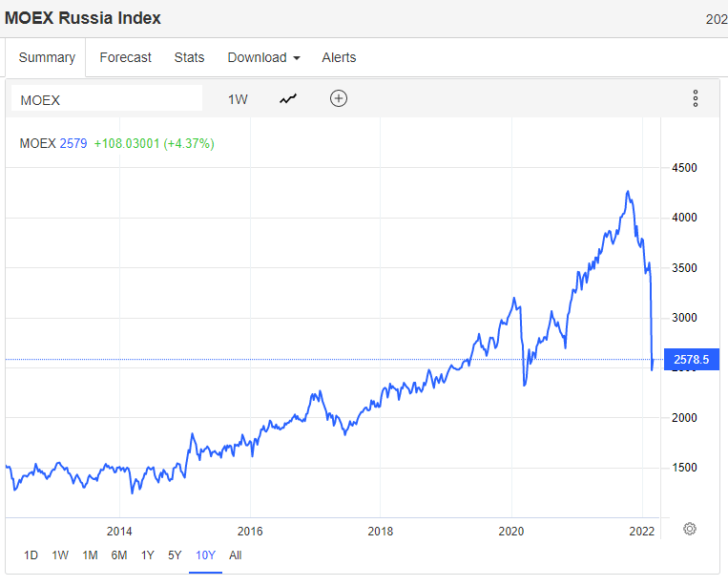Switch to the Summary tab
The width and height of the screenshot is (728, 586).
pos(47,57)
